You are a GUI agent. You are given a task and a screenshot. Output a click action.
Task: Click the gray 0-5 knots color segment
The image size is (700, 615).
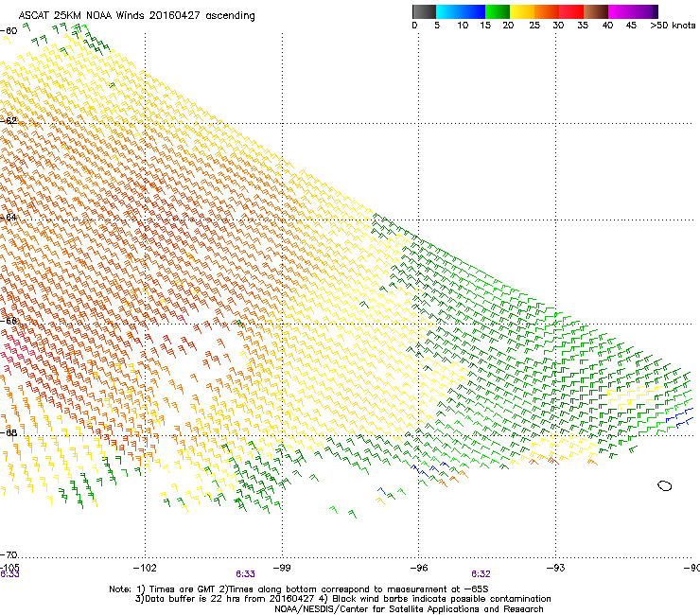pyautogui.click(x=424, y=11)
